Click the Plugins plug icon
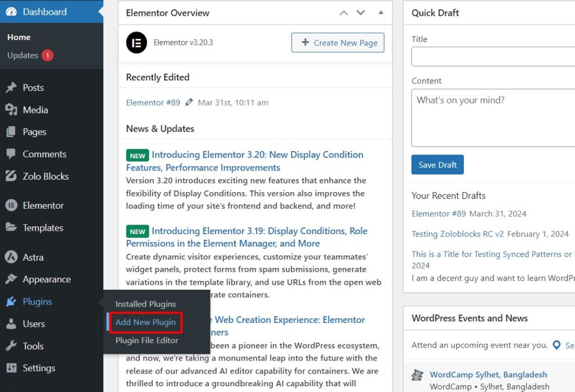The image size is (575, 392). point(11,302)
